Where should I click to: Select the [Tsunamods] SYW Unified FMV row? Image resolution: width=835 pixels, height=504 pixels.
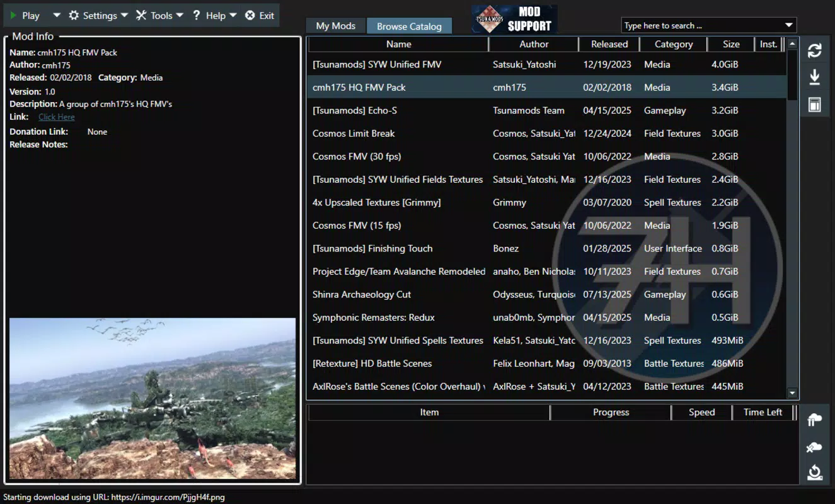pyautogui.click(x=547, y=64)
